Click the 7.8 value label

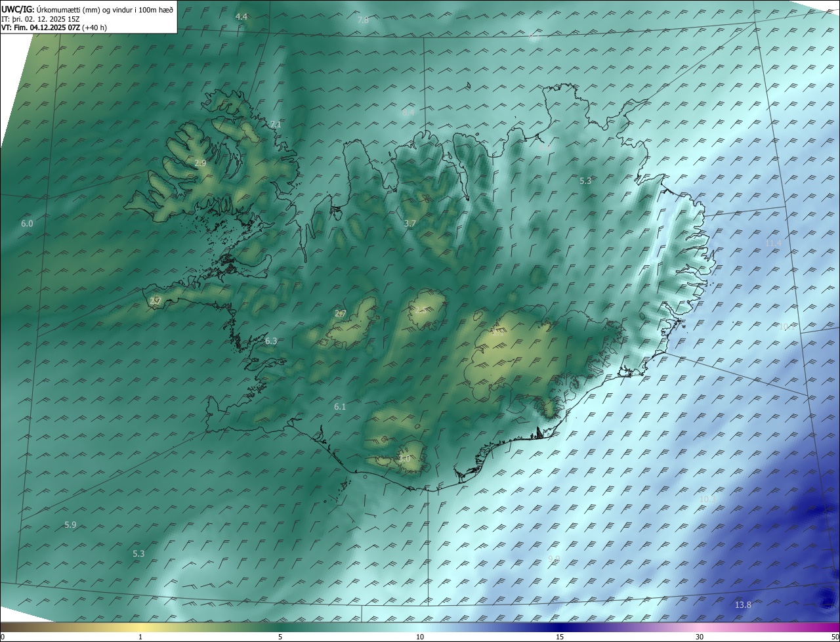pyautogui.click(x=363, y=20)
